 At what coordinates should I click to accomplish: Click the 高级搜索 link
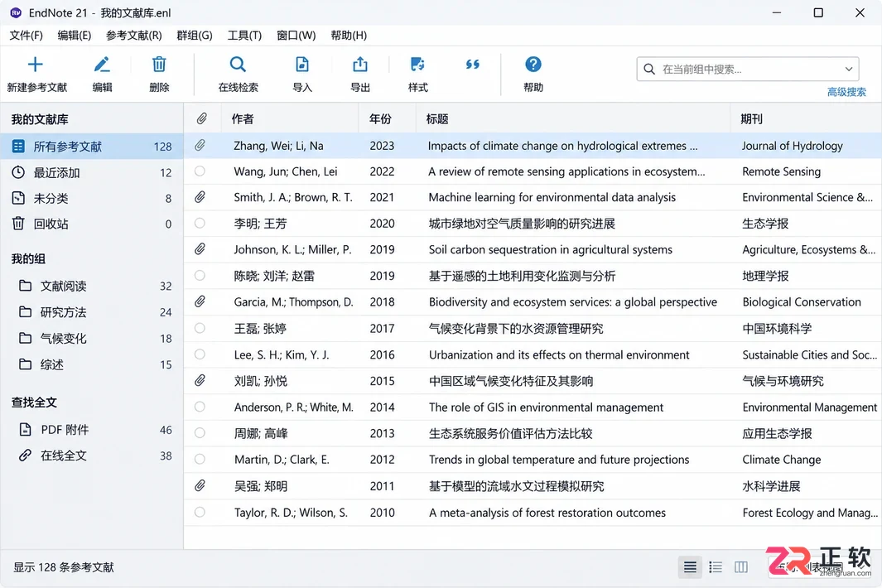[846, 92]
